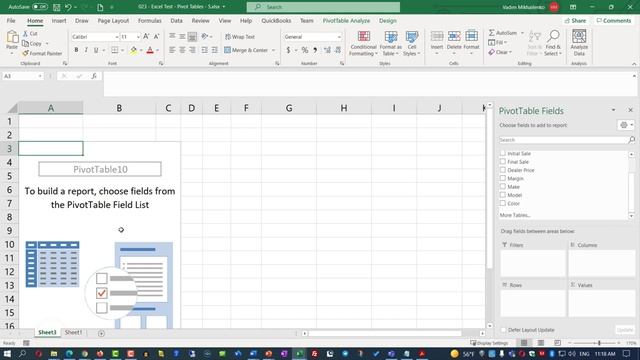Image resolution: width=640 pixels, height=360 pixels.
Task: Apply Comma Style number format
Action: click(315, 50)
